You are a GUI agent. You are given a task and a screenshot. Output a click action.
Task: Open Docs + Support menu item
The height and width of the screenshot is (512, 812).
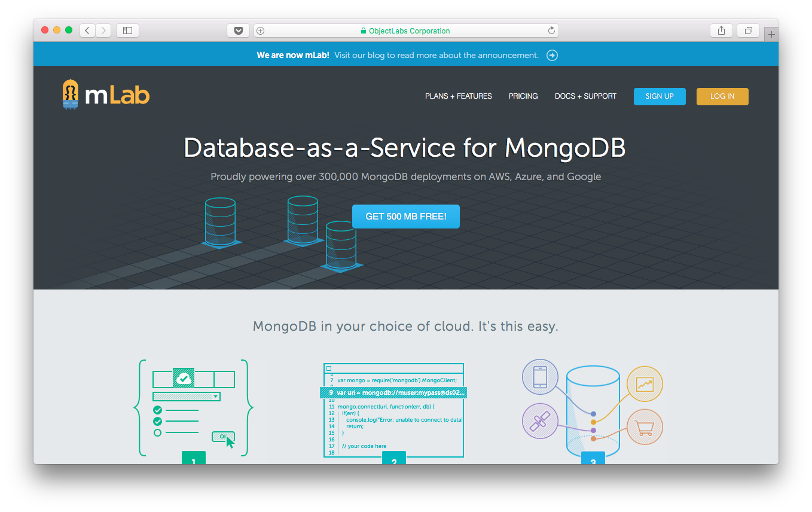pos(585,96)
